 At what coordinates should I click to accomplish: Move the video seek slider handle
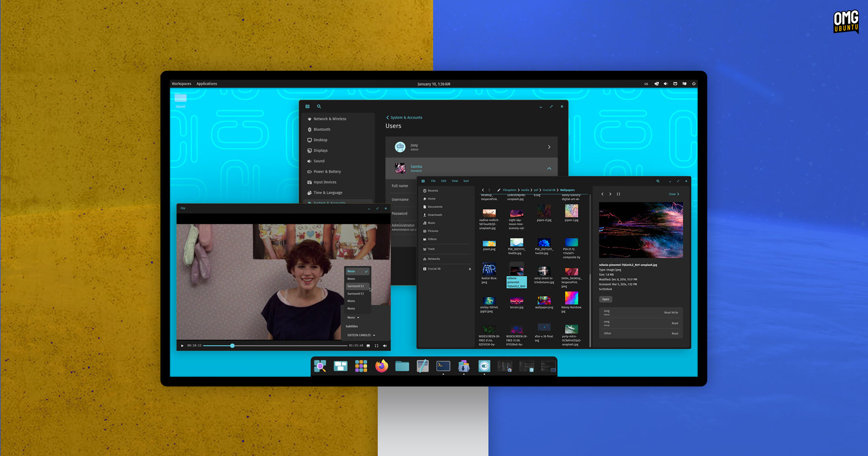pos(232,346)
